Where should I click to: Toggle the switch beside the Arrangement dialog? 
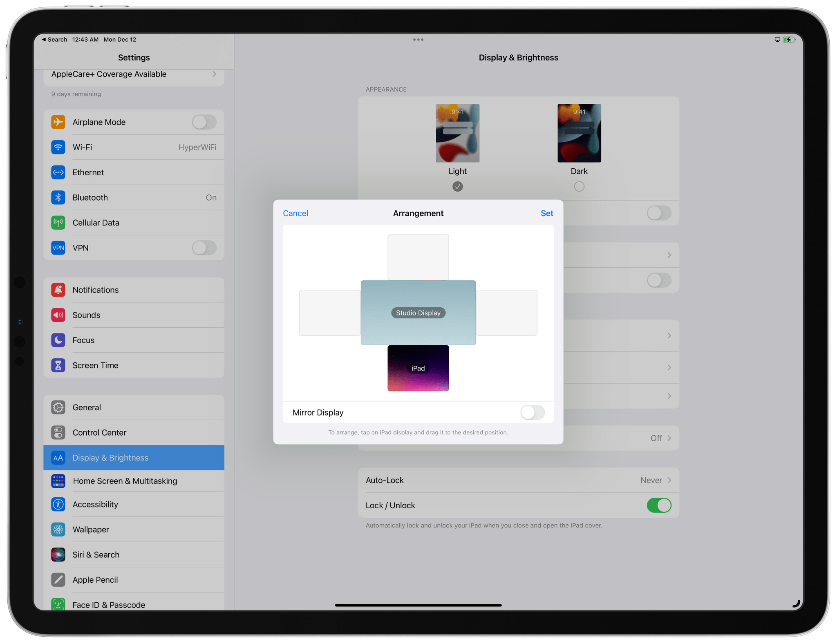[x=659, y=280]
